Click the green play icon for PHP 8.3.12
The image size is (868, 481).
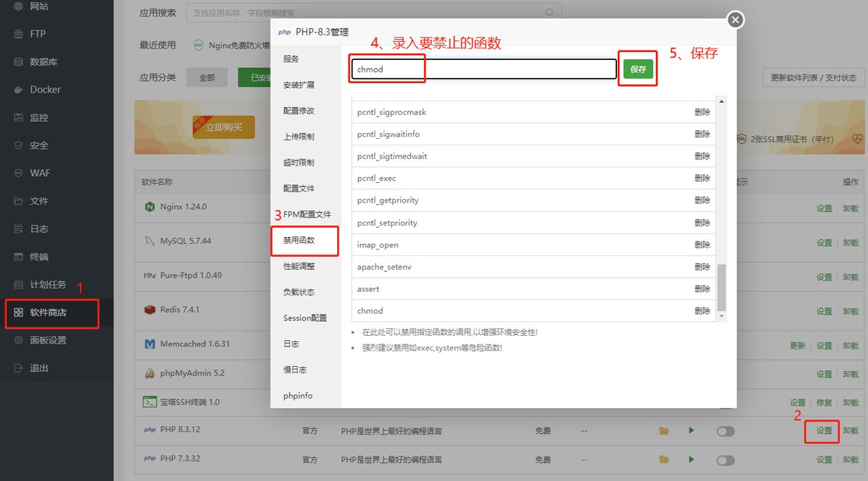(692, 430)
